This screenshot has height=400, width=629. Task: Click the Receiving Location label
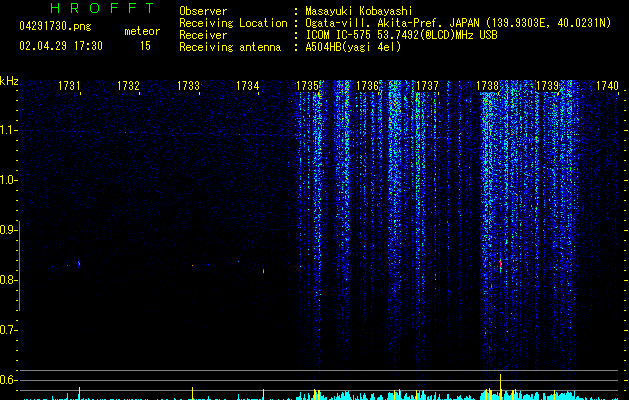233,23
